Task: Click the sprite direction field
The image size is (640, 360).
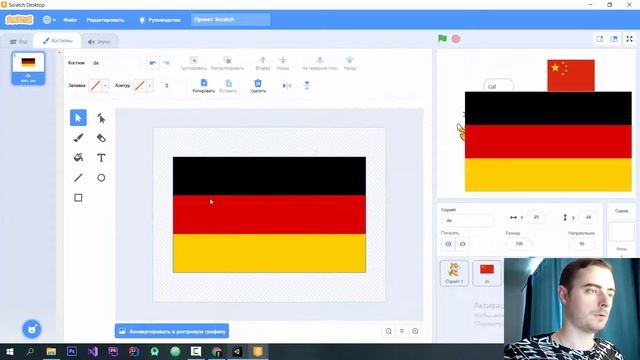Action: (582, 244)
